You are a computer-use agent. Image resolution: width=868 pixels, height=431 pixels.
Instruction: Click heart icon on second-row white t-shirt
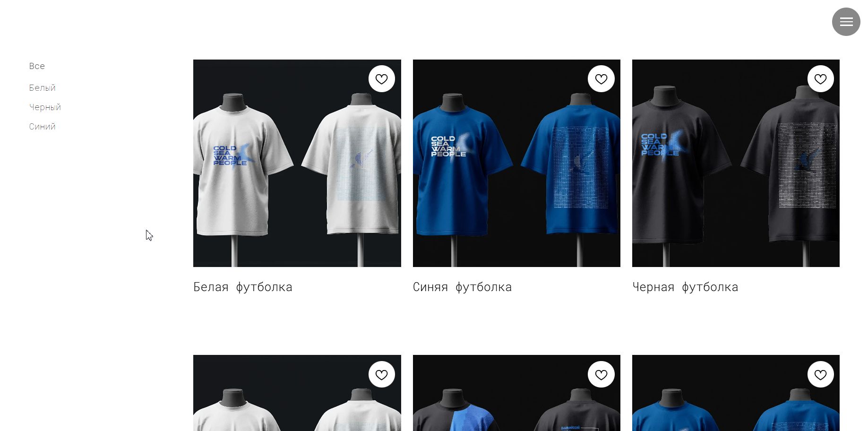coord(381,374)
